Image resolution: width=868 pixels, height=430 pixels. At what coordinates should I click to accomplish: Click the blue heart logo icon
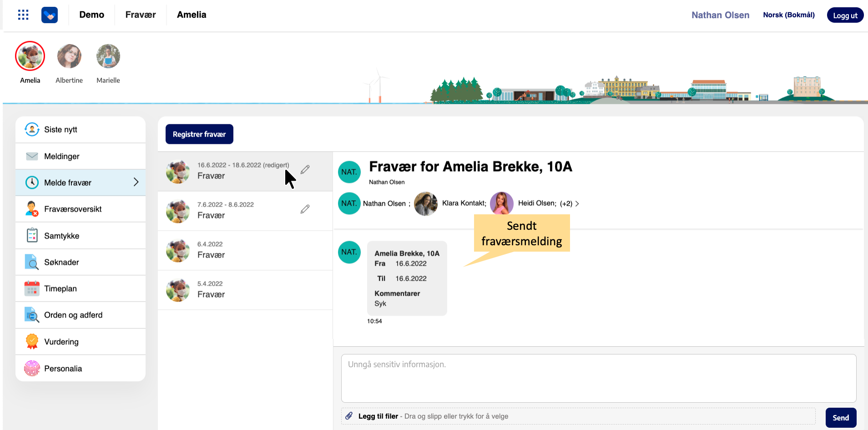pos(50,15)
